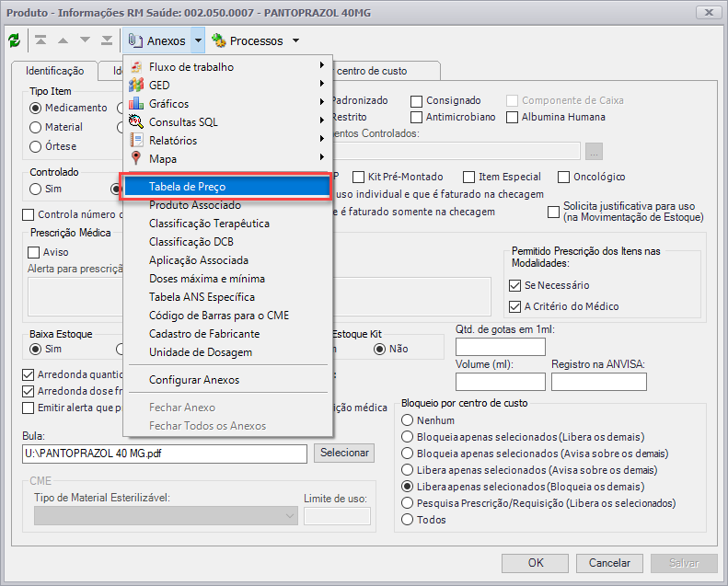Select the Material radio button
This screenshot has width=728, height=586.
(35, 127)
